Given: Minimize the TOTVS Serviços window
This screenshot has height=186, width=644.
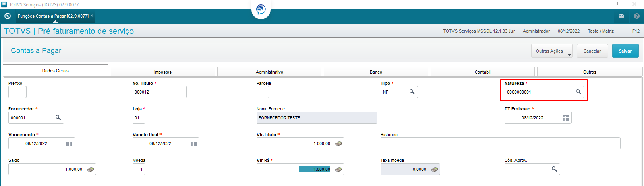Looking at the screenshot, I should click(x=598, y=4).
